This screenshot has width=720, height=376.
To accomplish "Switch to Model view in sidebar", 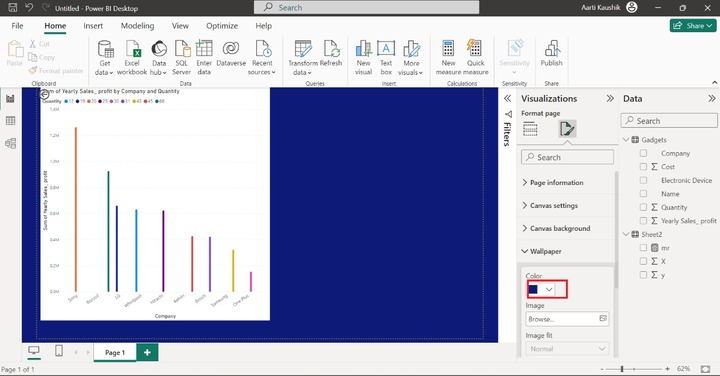I will [10, 143].
